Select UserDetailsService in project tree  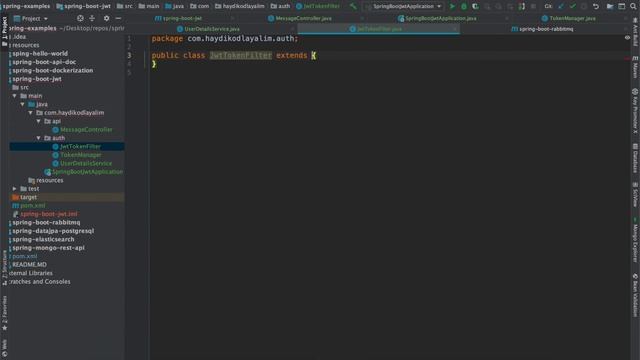pos(86,163)
